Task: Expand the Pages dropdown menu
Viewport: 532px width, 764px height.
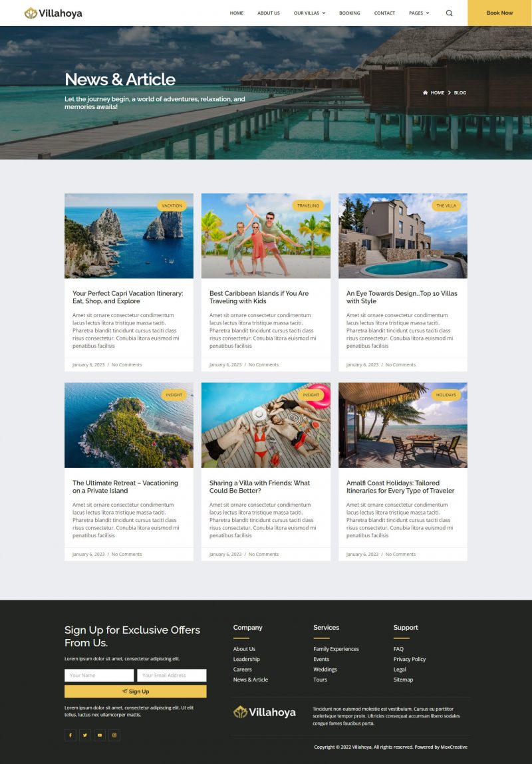Action: [419, 13]
